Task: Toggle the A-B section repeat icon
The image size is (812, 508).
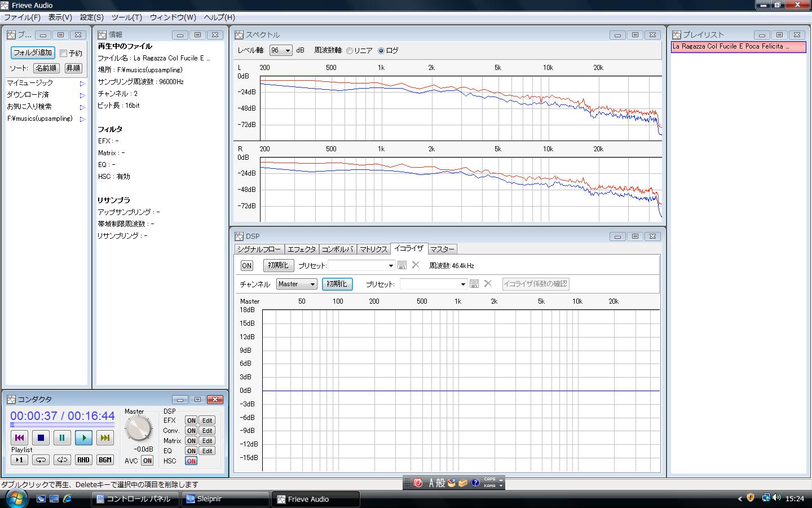Action: coord(62,459)
